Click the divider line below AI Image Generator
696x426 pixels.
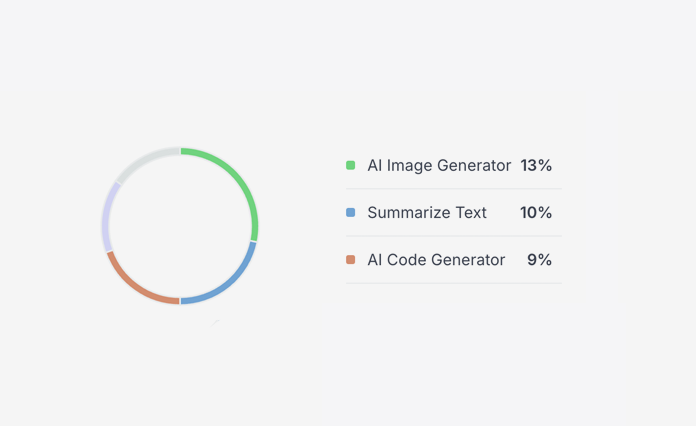(x=454, y=188)
